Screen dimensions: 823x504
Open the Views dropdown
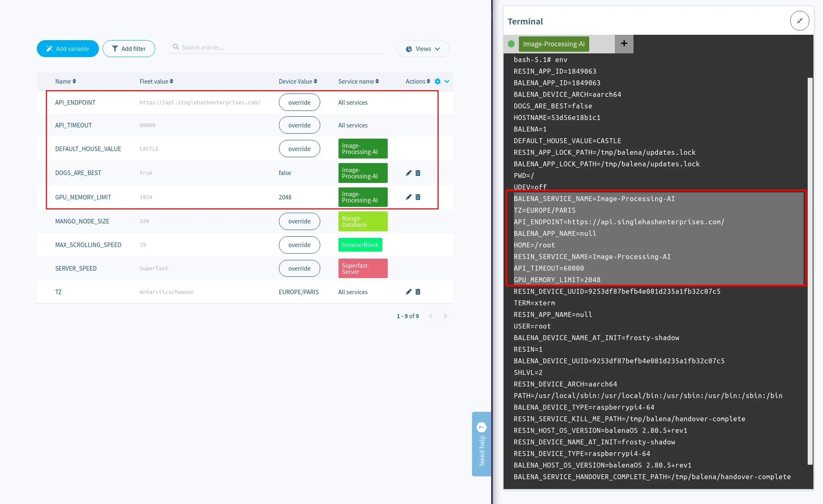click(422, 48)
